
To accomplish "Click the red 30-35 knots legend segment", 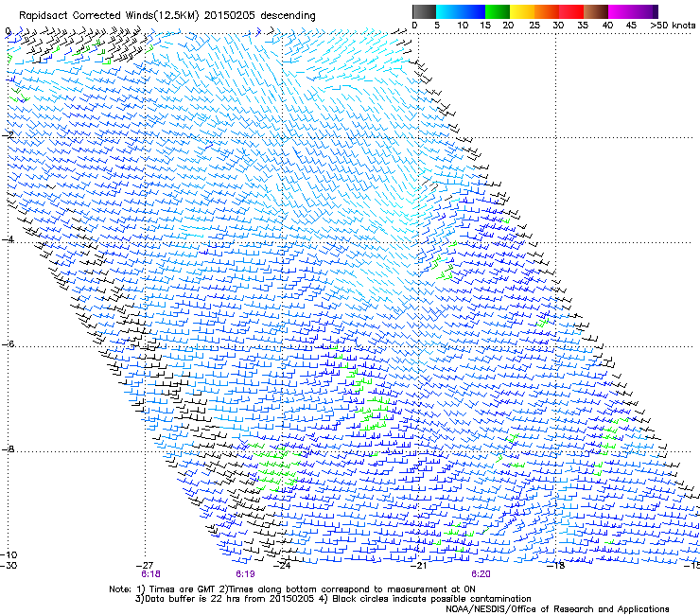I will pyautogui.click(x=571, y=11).
